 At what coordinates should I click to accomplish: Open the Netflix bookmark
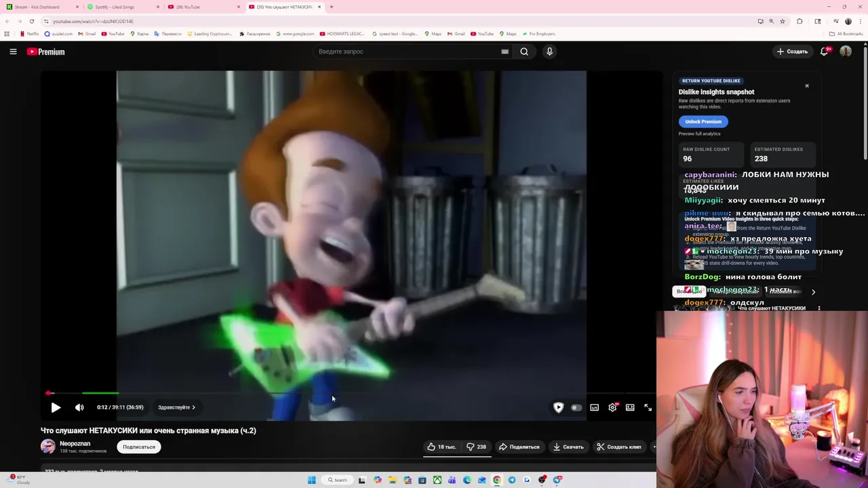pyautogui.click(x=29, y=34)
